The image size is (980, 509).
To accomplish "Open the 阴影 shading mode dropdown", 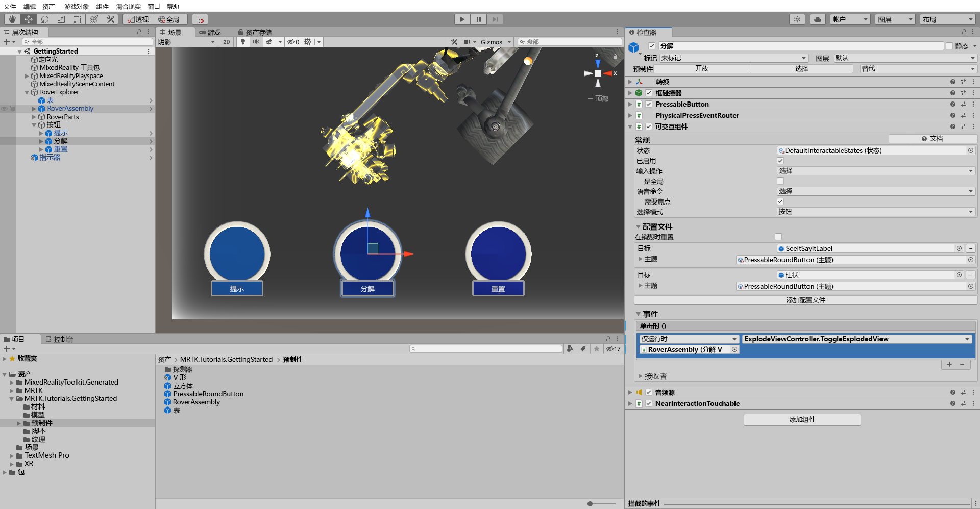I will tap(186, 42).
